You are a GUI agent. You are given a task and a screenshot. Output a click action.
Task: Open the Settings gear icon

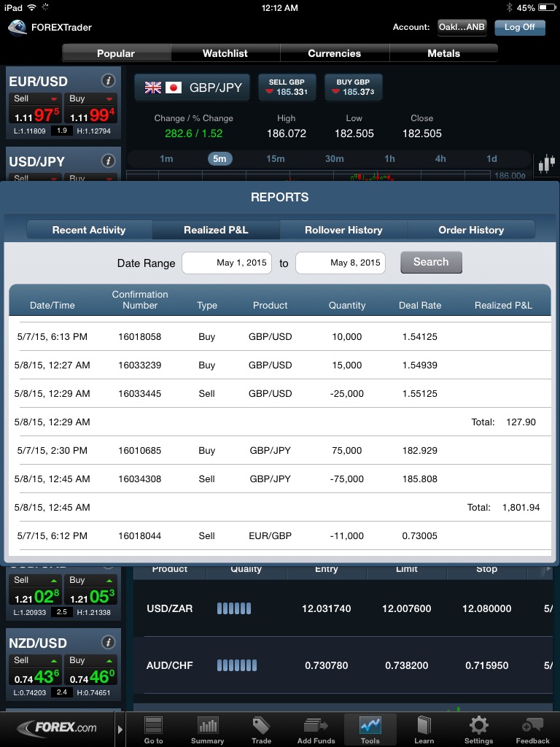[478, 728]
